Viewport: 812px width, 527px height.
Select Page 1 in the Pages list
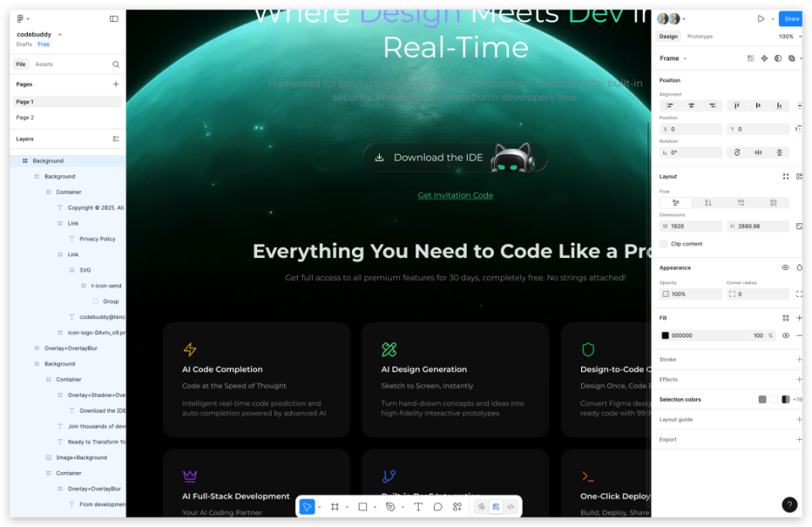68,102
